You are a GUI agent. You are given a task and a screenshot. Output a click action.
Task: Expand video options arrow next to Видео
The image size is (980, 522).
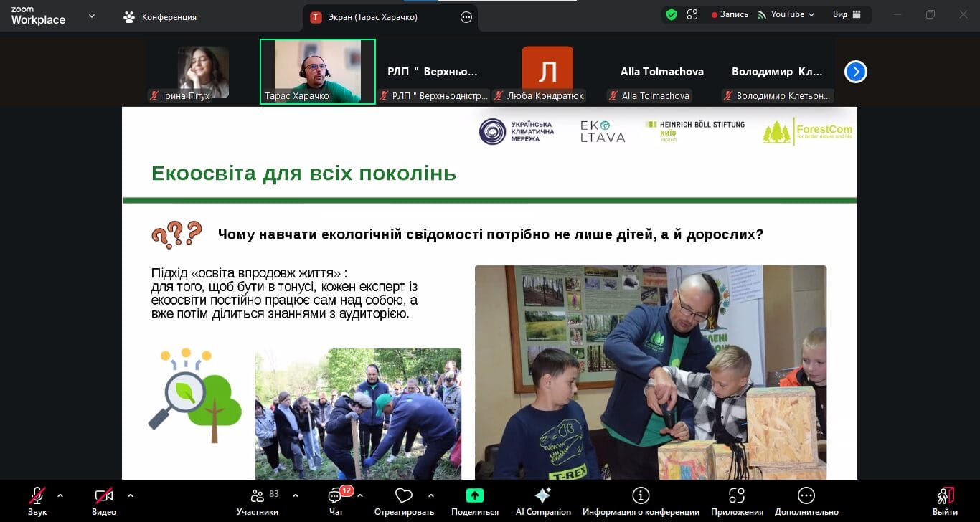[x=130, y=495]
